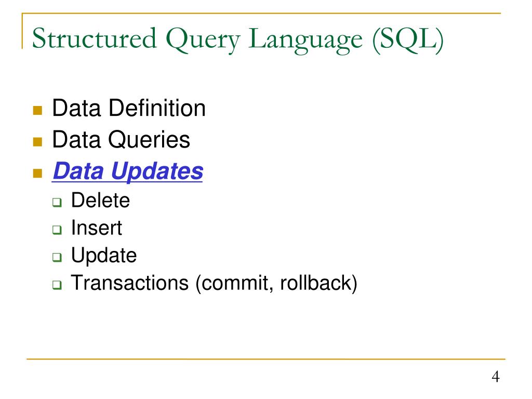Select the Update sub-item text
Image resolution: width=532 pixels, height=399 pixels.
(104, 256)
